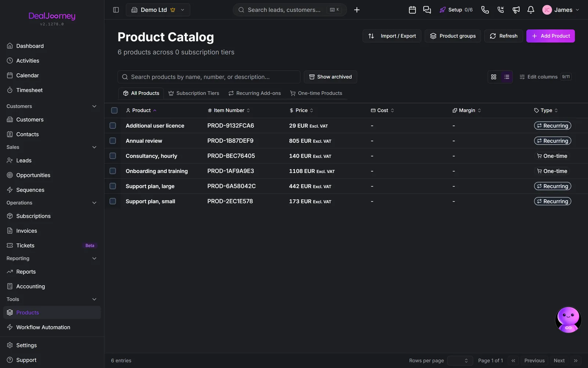Open the notifications bell
588x368 pixels.
coord(531,10)
